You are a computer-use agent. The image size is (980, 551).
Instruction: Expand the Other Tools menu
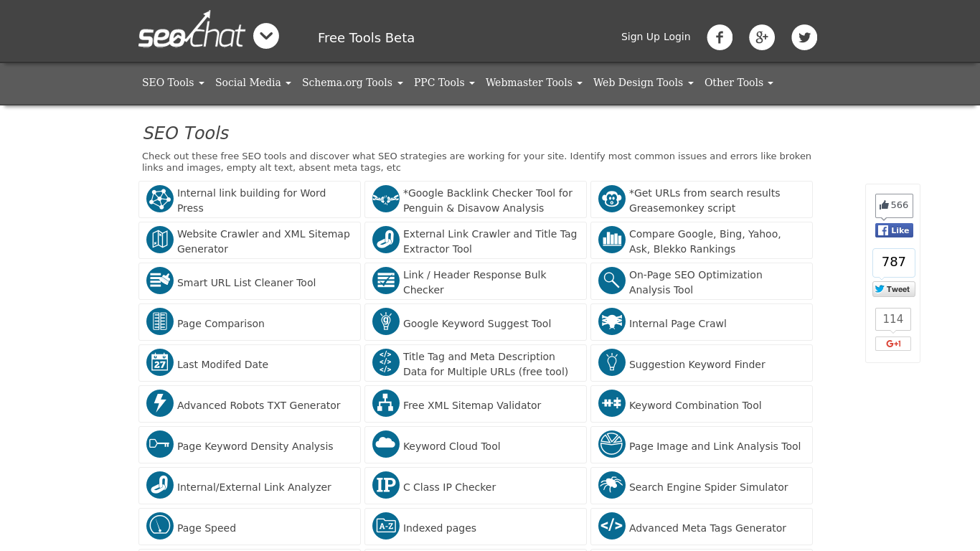[x=739, y=83]
